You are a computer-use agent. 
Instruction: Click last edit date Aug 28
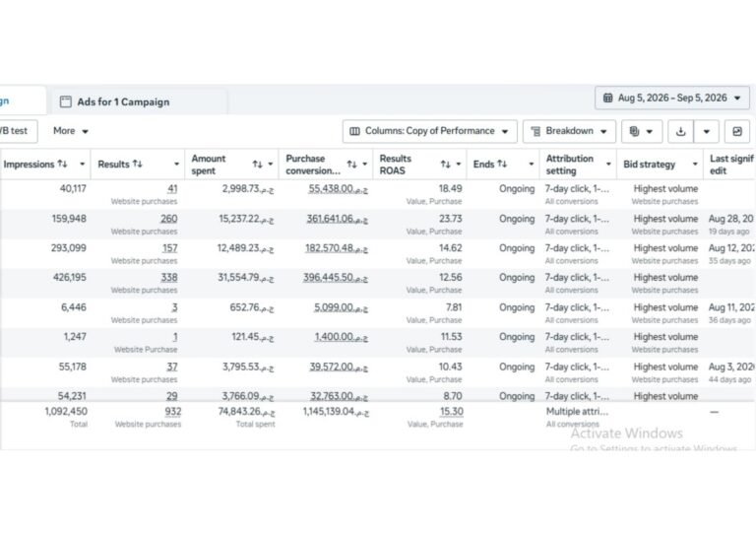click(x=731, y=219)
